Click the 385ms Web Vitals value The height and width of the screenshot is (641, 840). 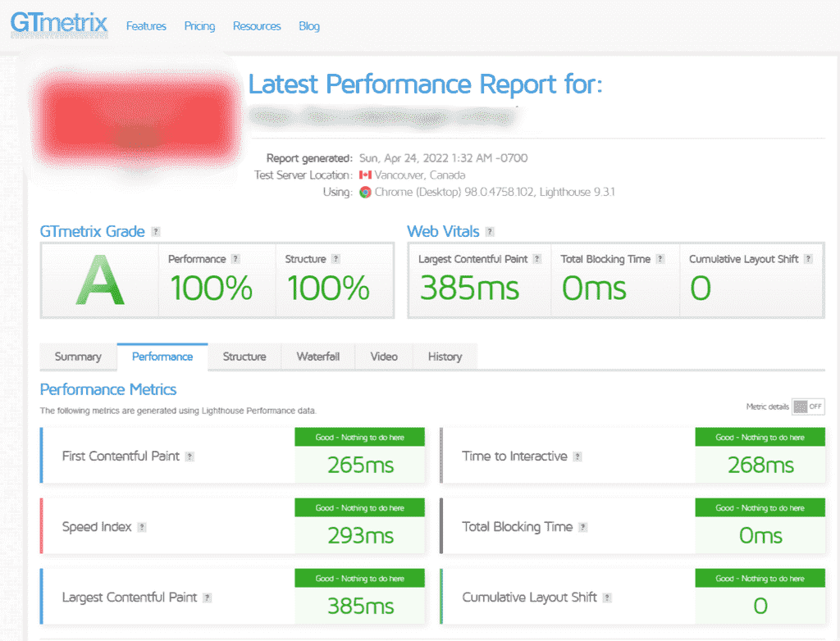469,288
